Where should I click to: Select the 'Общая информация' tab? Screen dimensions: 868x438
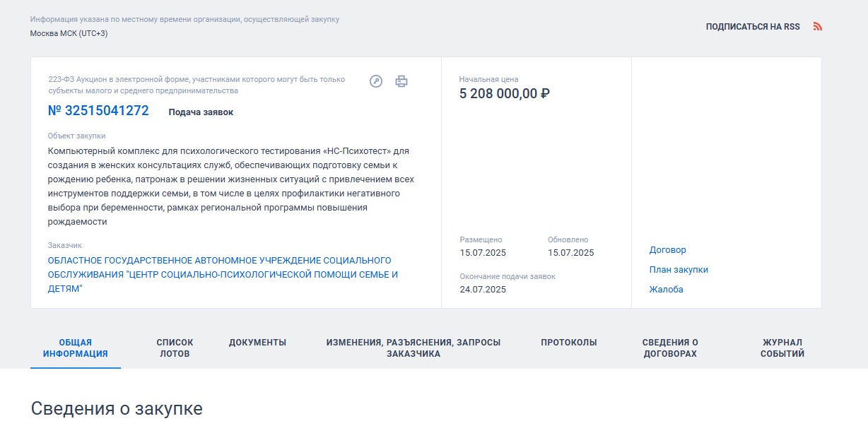(x=76, y=348)
